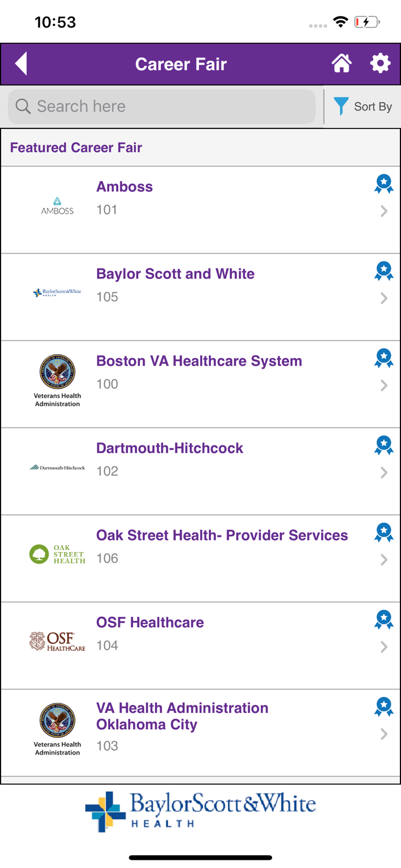Toggle the featured badge for Oak Street Health
401x868 pixels.
coord(384,531)
